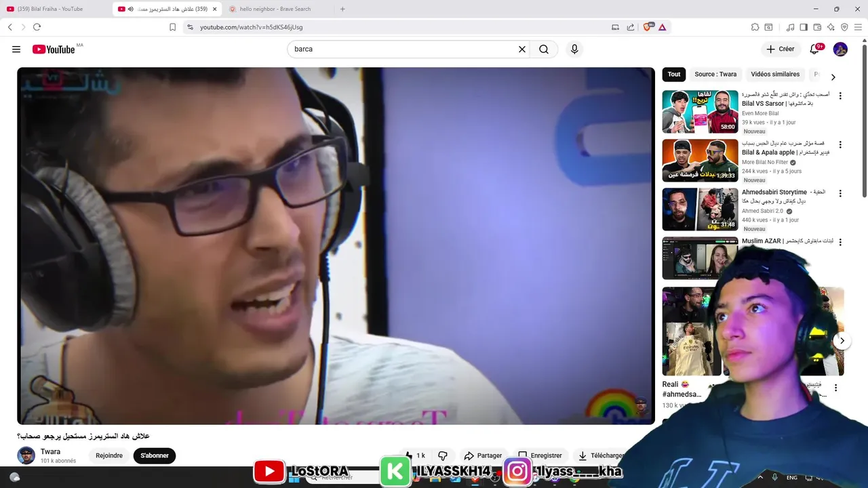Click the Even More Bilal channel name
The image size is (868, 488).
(x=760, y=113)
